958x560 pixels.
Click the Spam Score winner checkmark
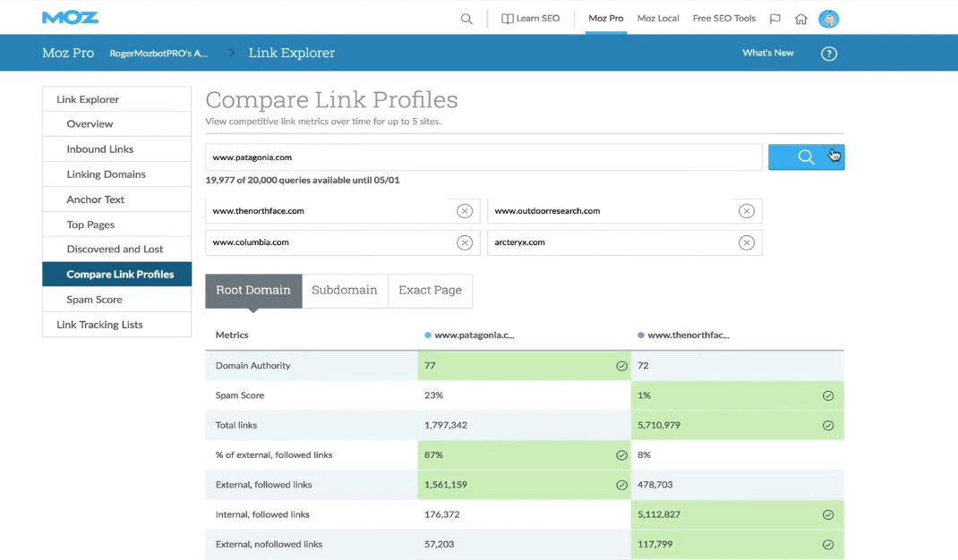click(x=828, y=395)
